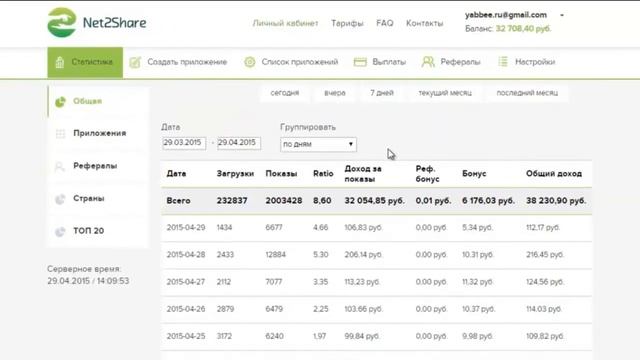
Task: Click the Общий доход column header
Action: (x=554, y=174)
